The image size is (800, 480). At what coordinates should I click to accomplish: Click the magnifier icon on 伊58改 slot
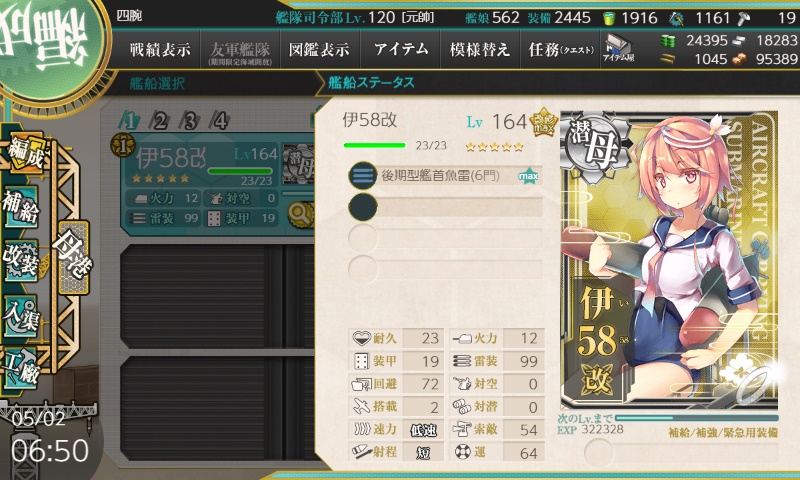(301, 214)
